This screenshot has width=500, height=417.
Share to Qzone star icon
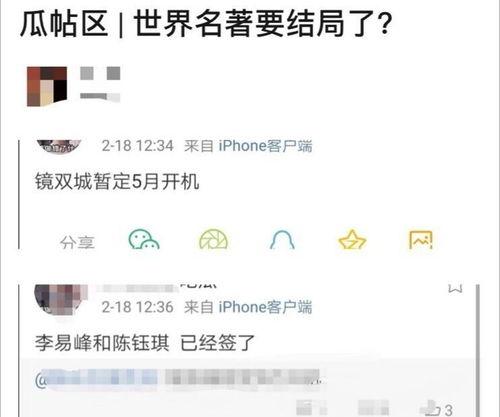[352, 239]
